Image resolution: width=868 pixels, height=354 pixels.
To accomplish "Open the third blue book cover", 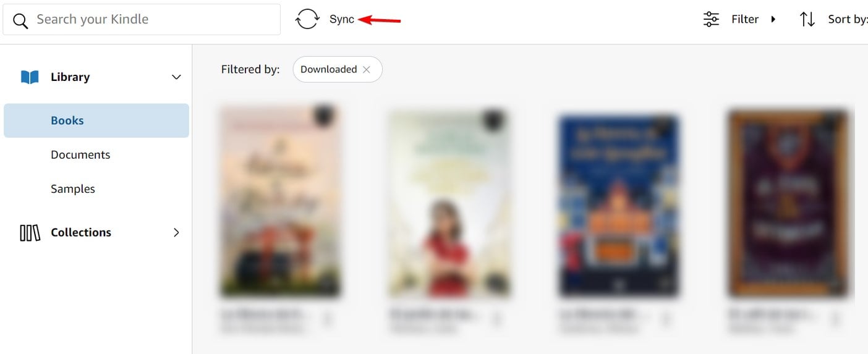I will coord(619,205).
